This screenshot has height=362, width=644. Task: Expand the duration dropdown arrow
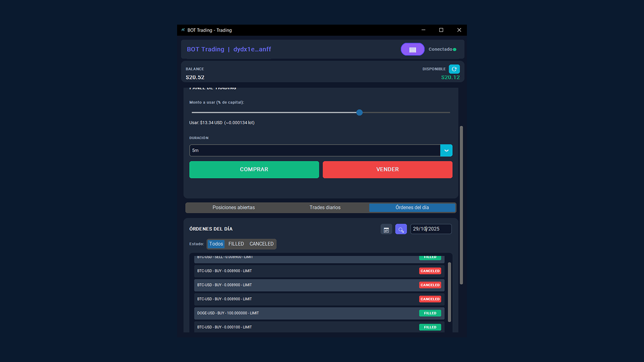446,150
